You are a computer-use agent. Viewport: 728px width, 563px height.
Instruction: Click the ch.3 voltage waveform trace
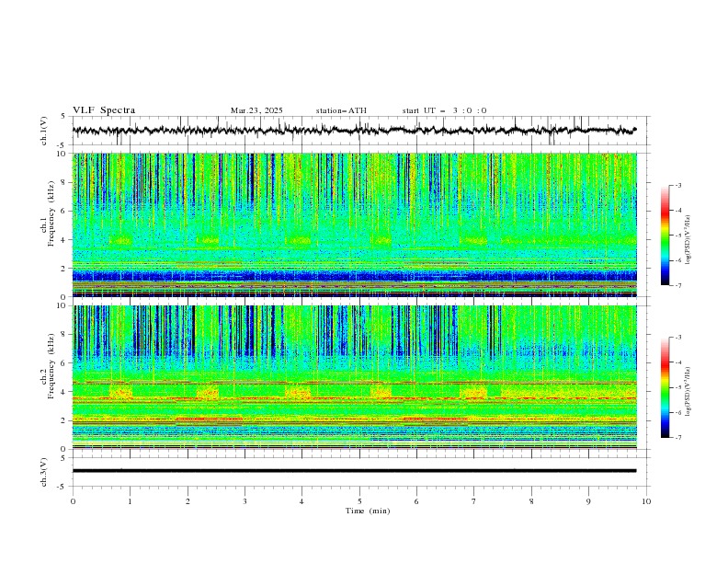tap(354, 471)
